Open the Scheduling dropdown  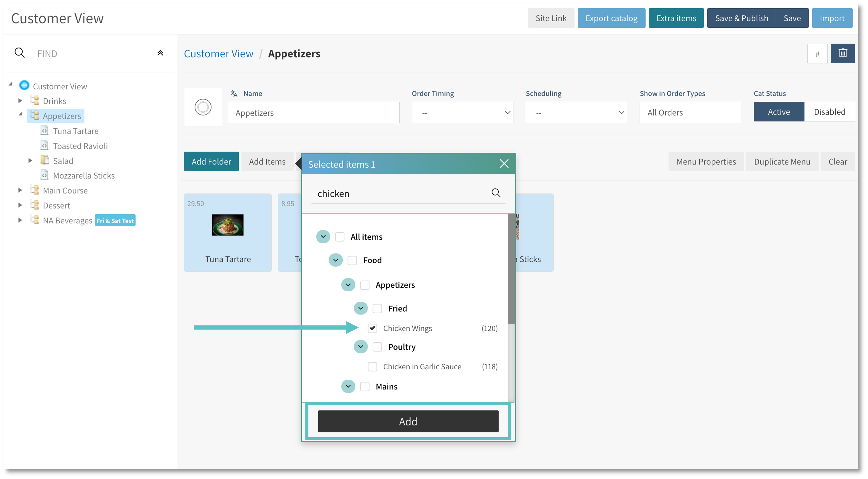click(576, 112)
